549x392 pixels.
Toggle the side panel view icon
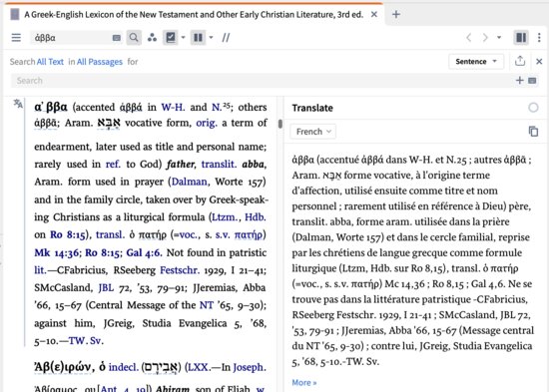coord(521,38)
